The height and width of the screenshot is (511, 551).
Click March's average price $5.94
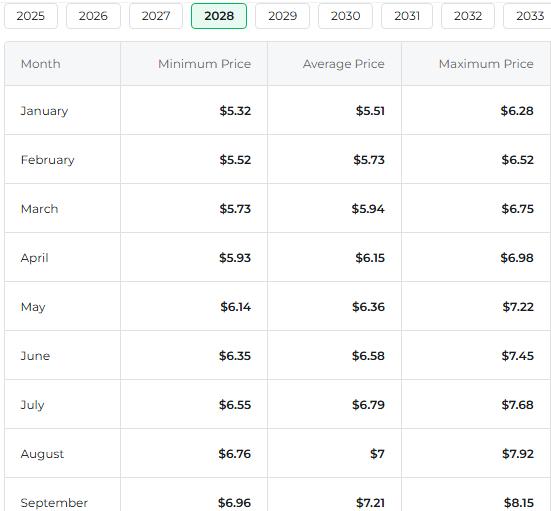pyautogui.click(x=368, y=209)
